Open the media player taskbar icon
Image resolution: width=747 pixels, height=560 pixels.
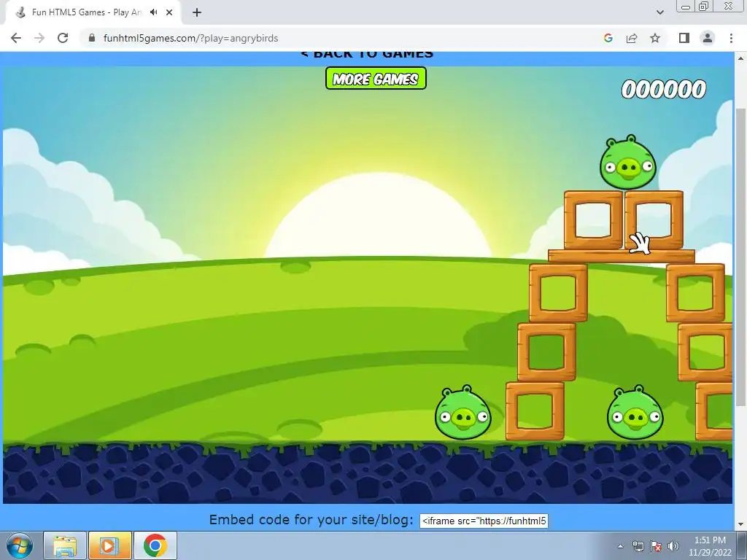(109, 545)
